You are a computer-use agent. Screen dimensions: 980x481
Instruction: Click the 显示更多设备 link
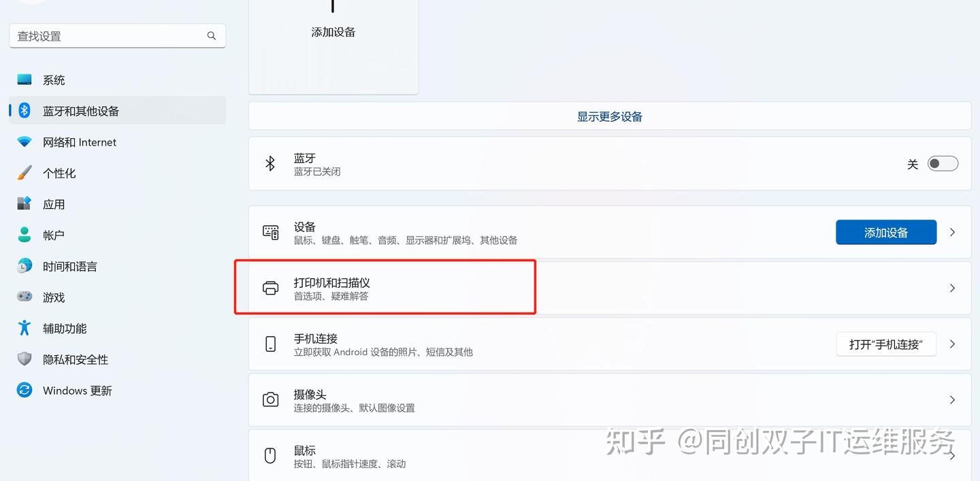click(x=610, y=116)
